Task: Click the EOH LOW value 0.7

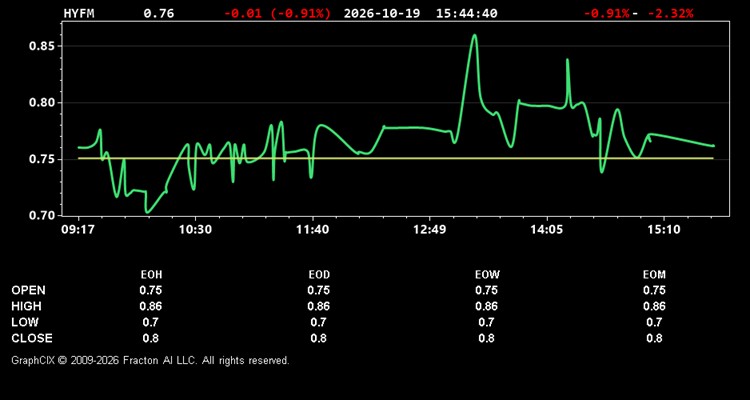Action: click(151, 322)
